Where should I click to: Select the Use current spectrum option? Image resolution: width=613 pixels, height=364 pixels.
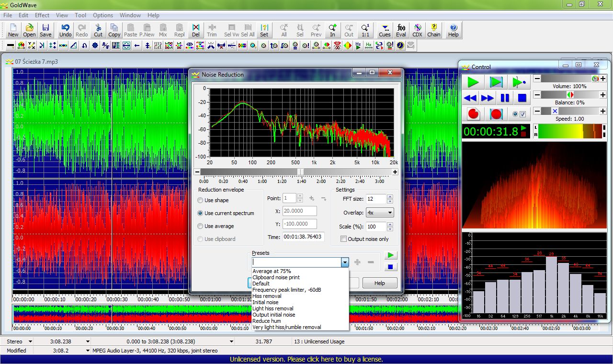tap(226, 213)
